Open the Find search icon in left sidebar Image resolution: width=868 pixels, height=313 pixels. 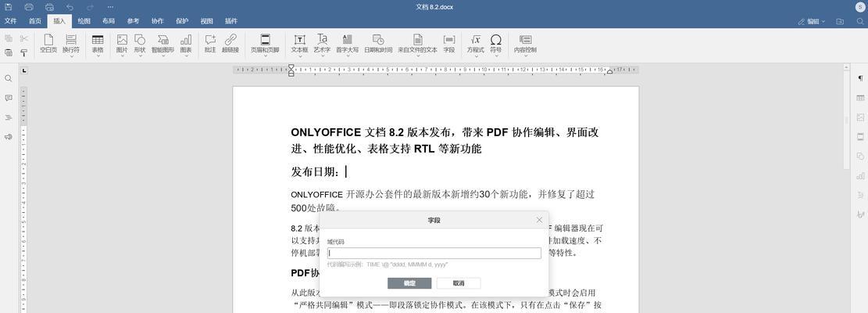(x=9, y=79)
